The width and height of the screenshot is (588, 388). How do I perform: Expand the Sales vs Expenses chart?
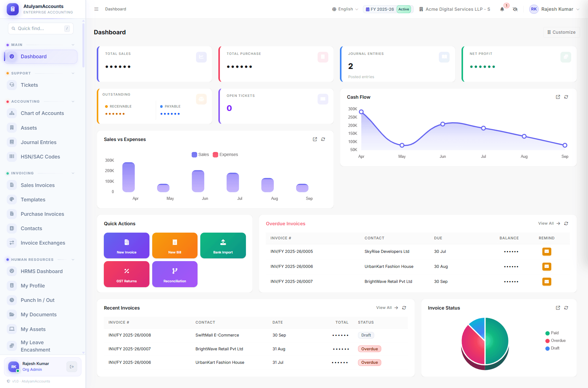click(x=315, y=139)
